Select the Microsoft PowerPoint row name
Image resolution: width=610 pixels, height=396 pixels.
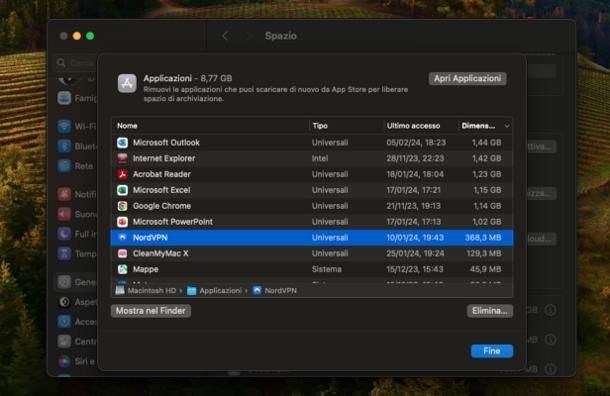coord(173,222)
